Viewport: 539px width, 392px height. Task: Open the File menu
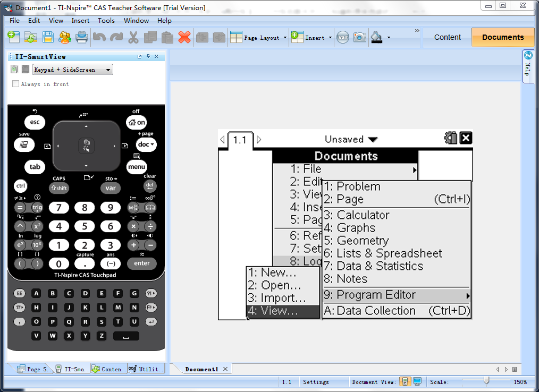click(x=14, y=21)
